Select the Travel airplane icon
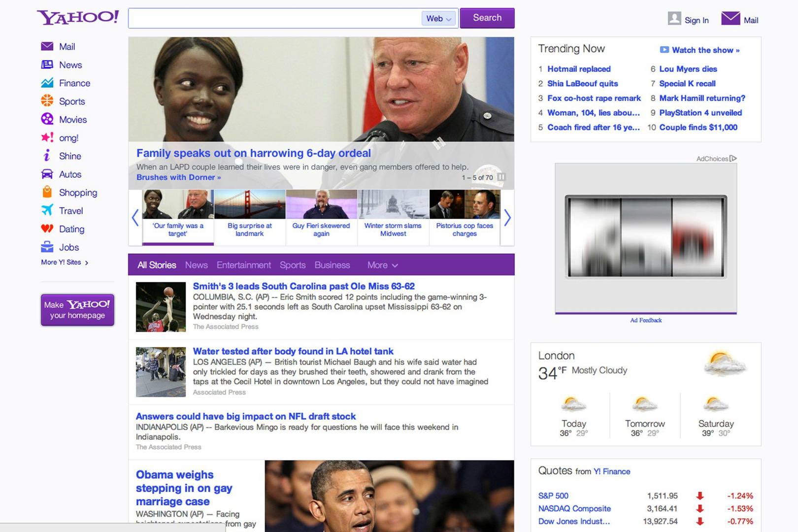This screenshot has width=798, height=532. 47,210
